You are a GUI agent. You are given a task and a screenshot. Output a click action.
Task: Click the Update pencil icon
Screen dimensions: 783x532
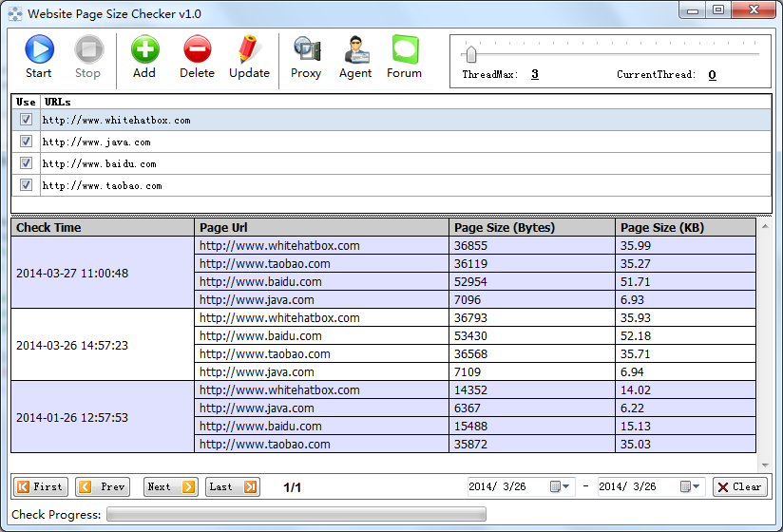coord(249,57)
